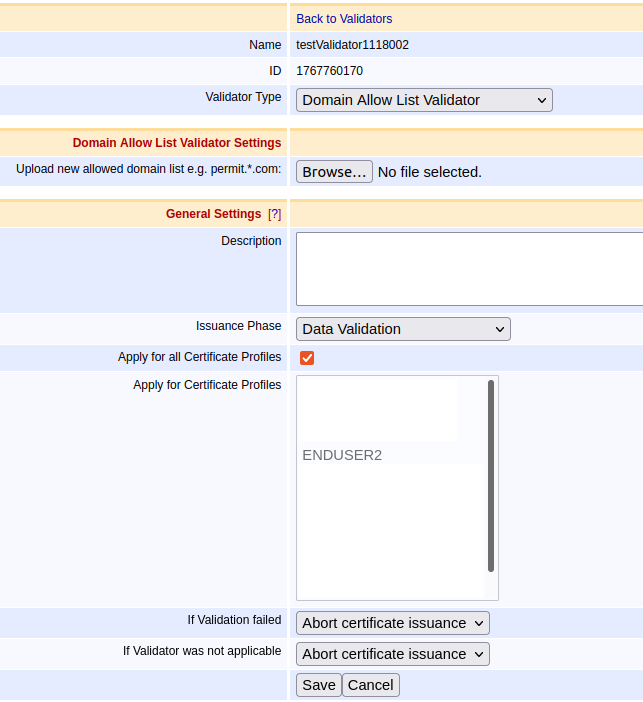The width and height of the screenshot is (643, 702).
Task: Click the 'Domain Allow List Validator Settings' heading
Action: click(177, 143)
